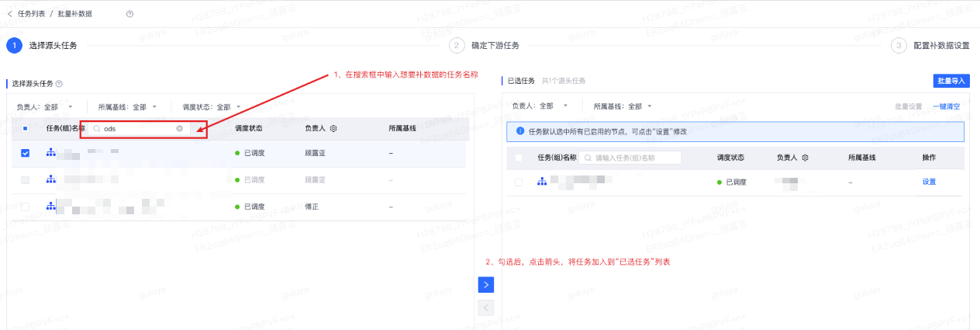The image size is (980, 330).
Task: Click the left-arrow to remove tasks from selection
Action: 486,308
